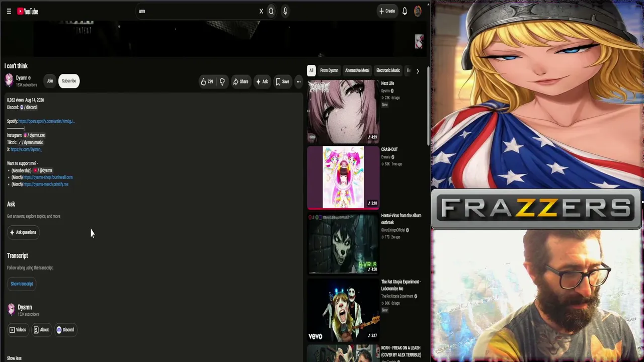Open the YouTube hamburger guide menu
The width and height of the screenshot is (644, 362).
(9, 11)
